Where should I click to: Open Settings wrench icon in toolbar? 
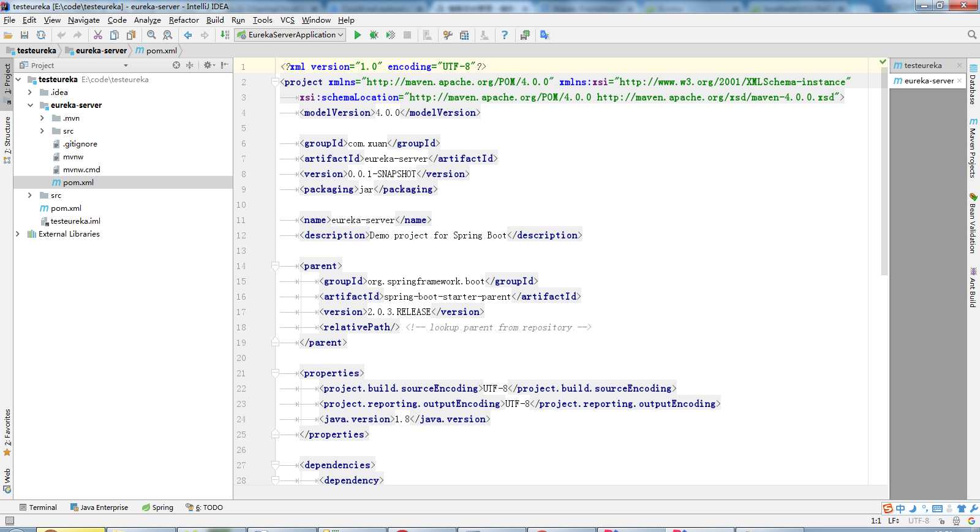click(448, 35)
